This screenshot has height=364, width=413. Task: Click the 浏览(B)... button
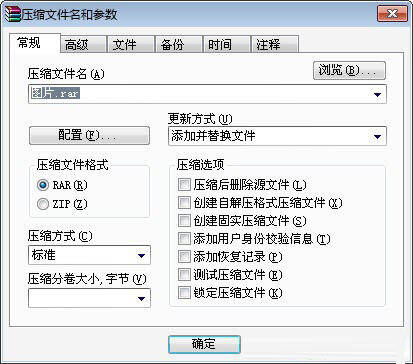pos(349,70)
